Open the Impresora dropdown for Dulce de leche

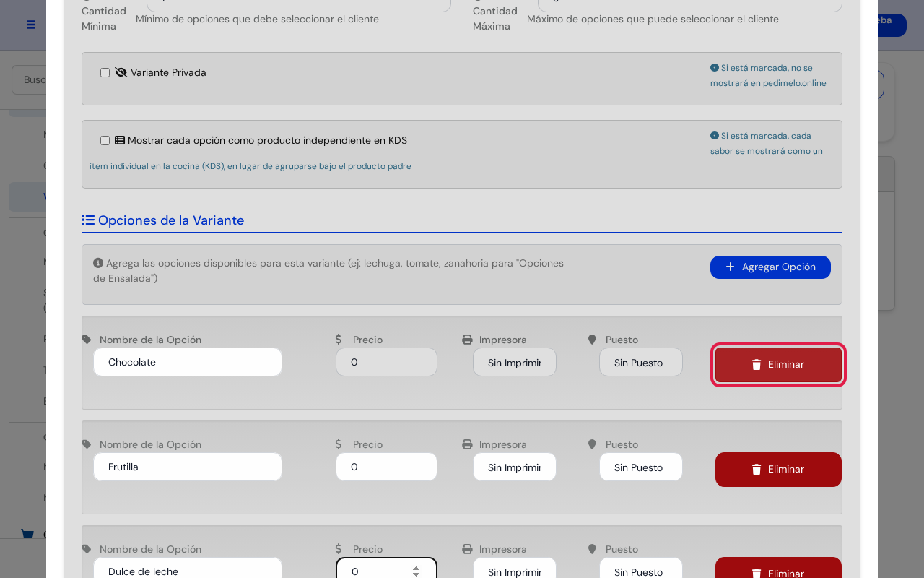tap(515, 569)
